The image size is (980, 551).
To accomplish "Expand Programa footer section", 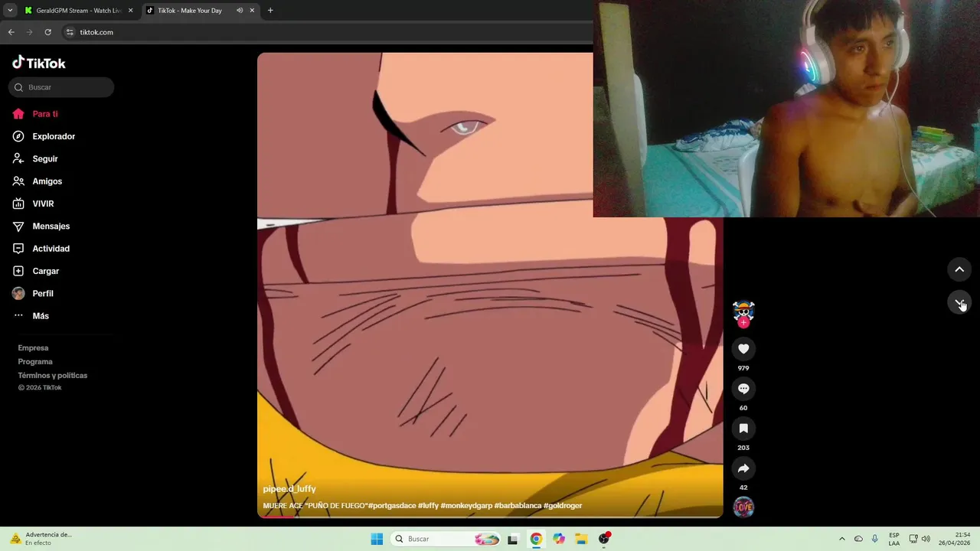I will click(x=35, y=362).
